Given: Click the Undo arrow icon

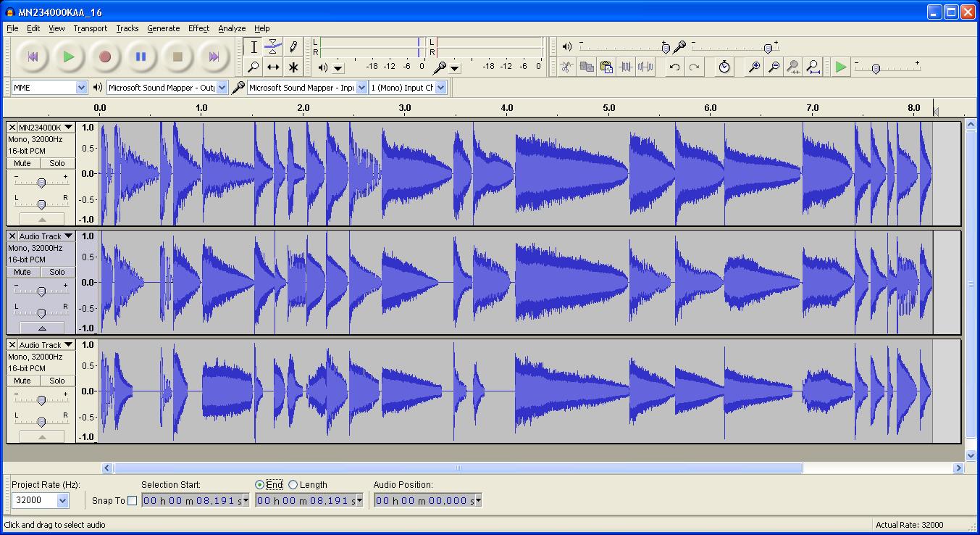Looking at the screenshot, I should [674, 67].
